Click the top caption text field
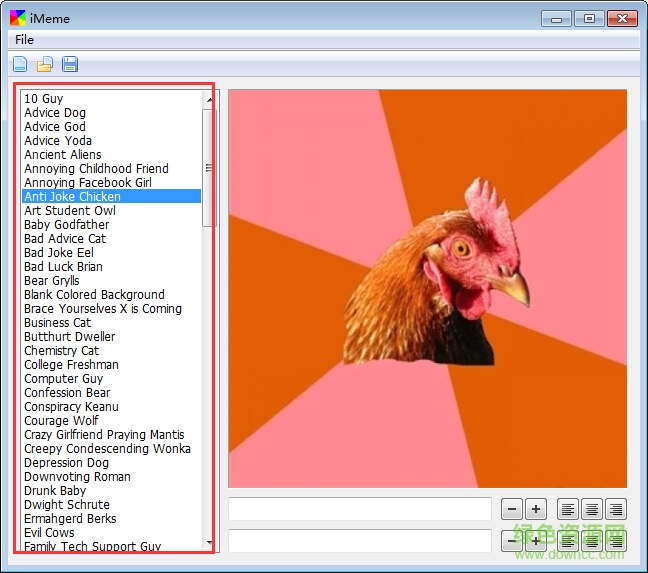648x573 pixels. (x=360, y=509)
